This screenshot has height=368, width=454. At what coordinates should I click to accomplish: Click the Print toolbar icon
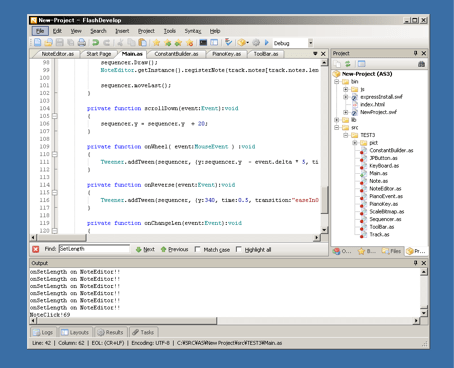(x=82, y=43)
